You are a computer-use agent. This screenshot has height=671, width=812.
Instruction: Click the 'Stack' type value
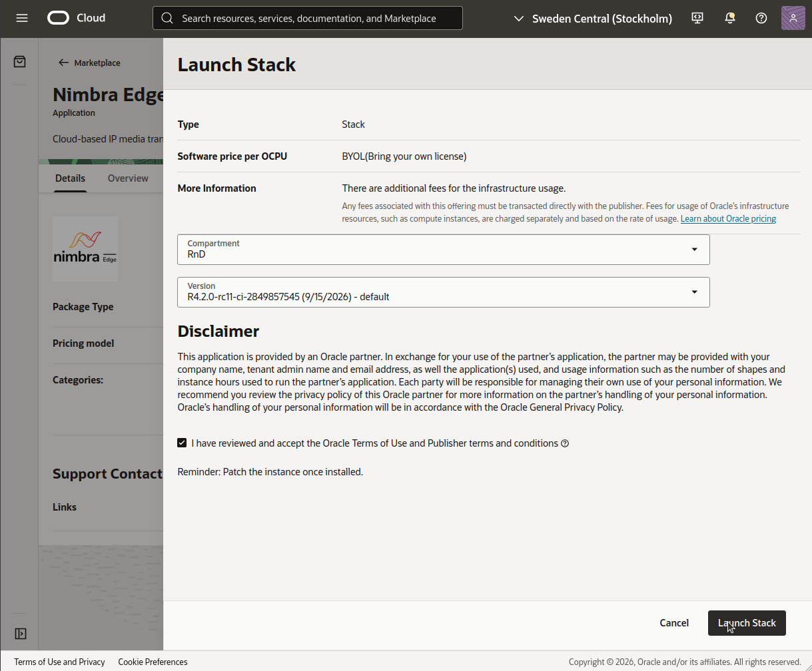pos(353,124)
